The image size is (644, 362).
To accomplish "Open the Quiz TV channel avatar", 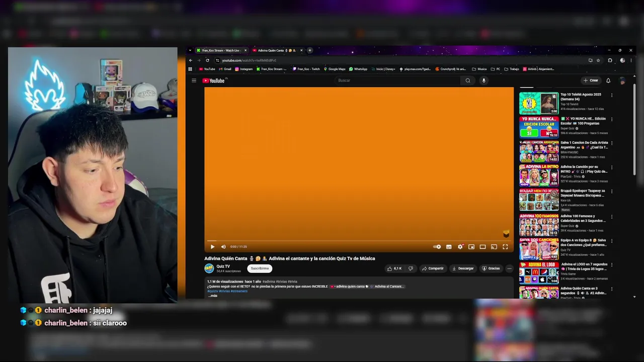I will click(209, 268).
